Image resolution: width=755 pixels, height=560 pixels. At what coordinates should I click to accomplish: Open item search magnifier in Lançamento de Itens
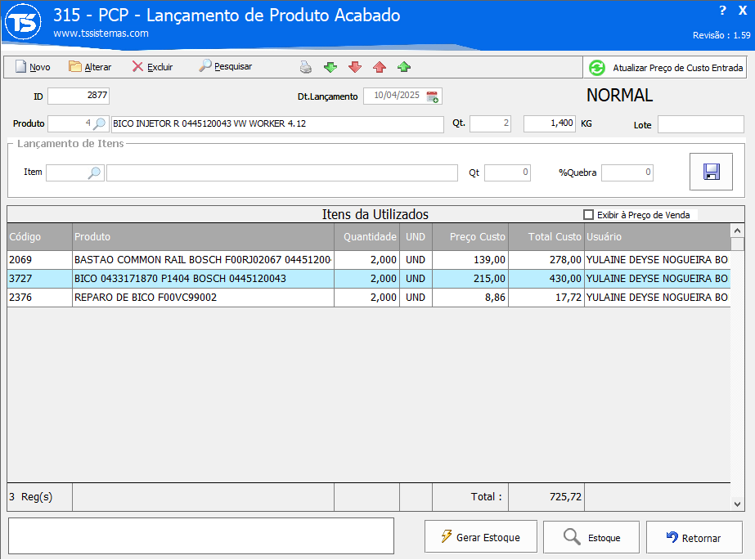[x=95, y=172]
